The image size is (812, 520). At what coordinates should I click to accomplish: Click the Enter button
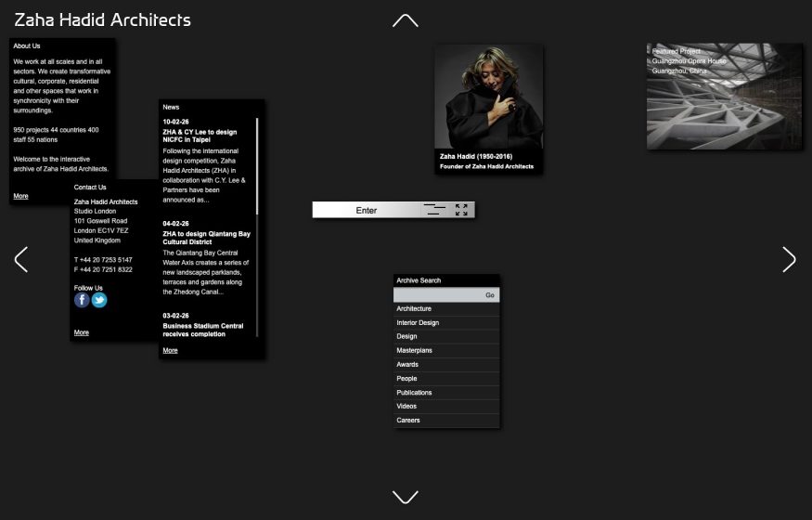(367, 210)
